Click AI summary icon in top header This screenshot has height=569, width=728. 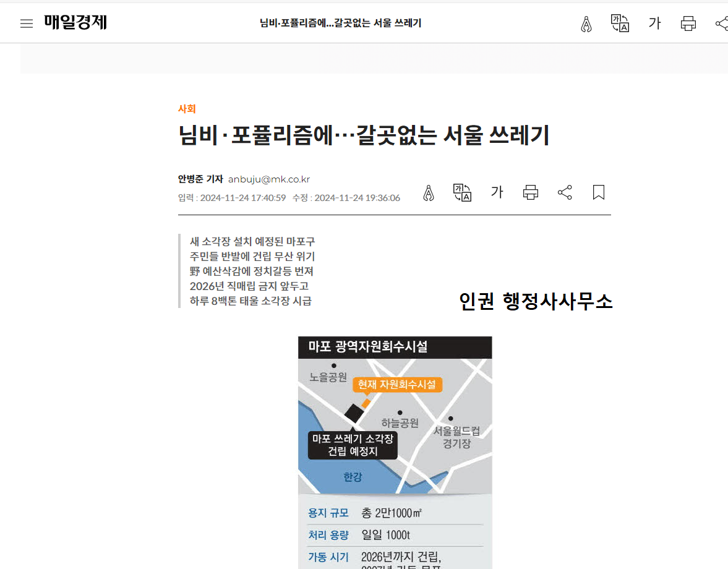coord(586,24)
